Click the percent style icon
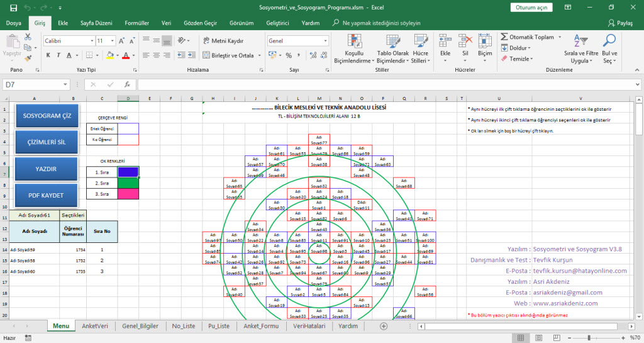The width and height of the screenshot is (644, 343). click(x=289, y=55)
